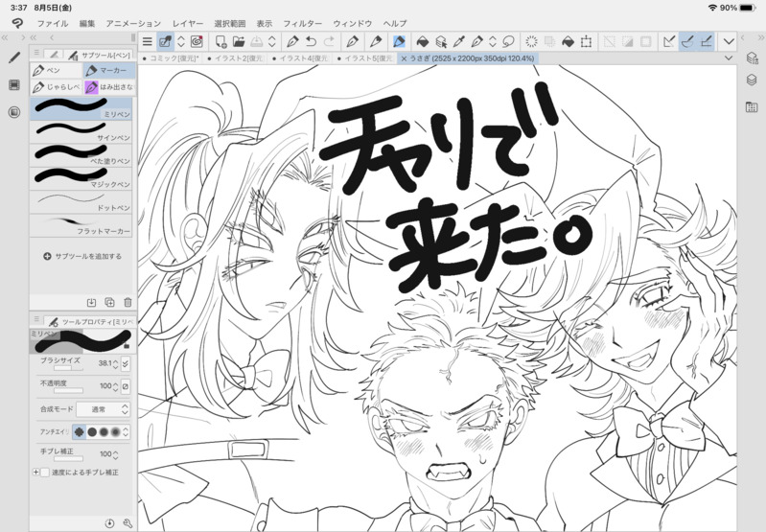Open the レイヤー menu
766x532 pixels.
(x=188, y=23)
